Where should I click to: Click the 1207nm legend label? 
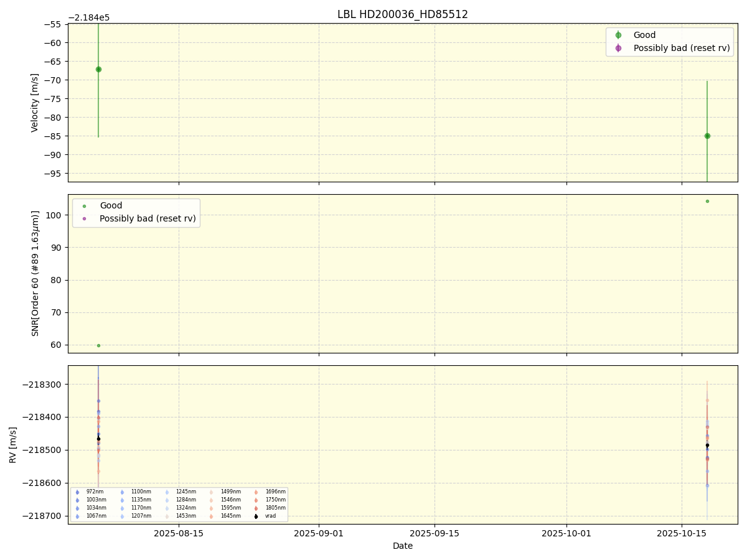[x=141, y=516]
